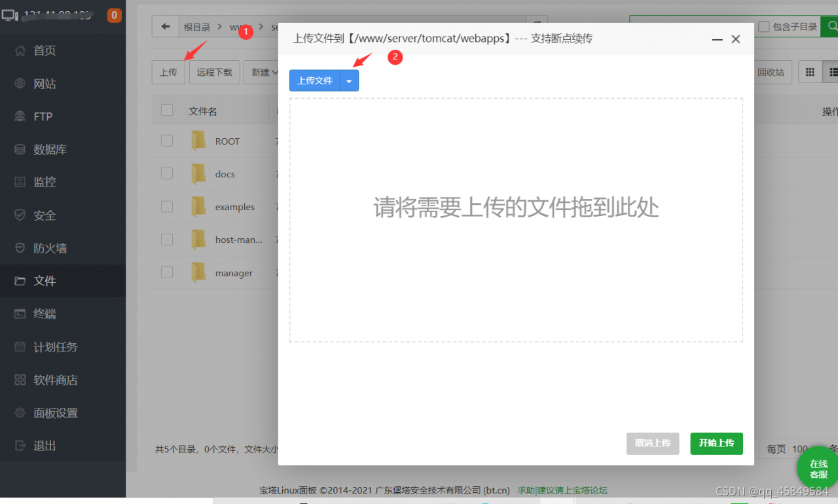The height and width of the screenshot is (504, 838).
Task: Open the 软件商店 (App Store) from the sidebar
Action: tap(52, 380)
